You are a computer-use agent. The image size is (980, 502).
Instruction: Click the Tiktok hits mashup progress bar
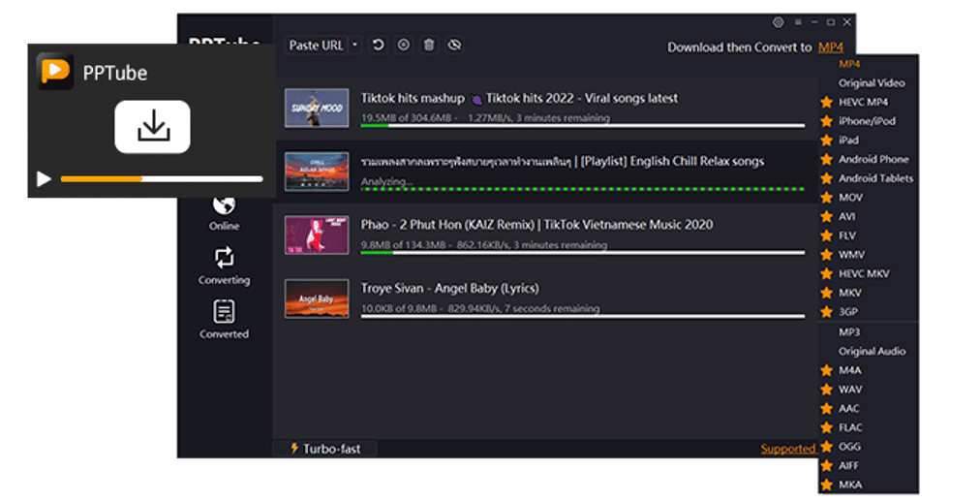[583, 126]
